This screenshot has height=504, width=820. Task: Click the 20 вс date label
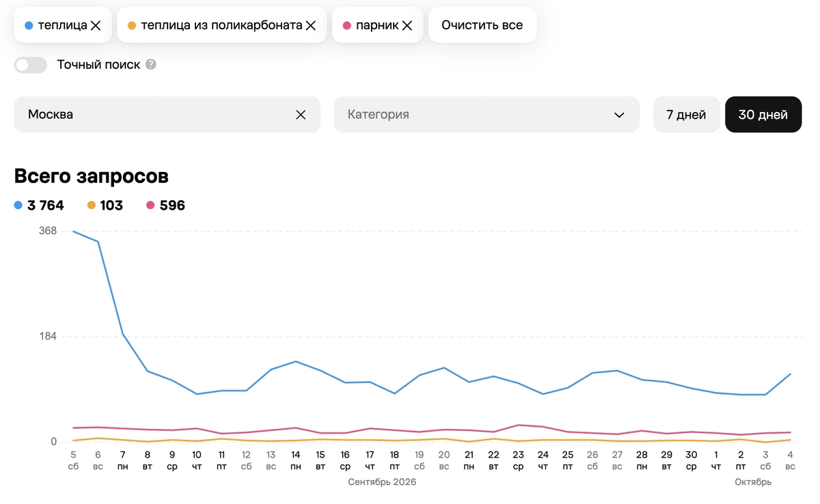(x=444, y=460)
